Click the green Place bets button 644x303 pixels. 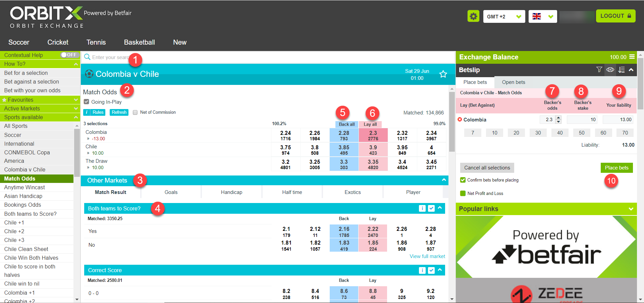(616, 168)
